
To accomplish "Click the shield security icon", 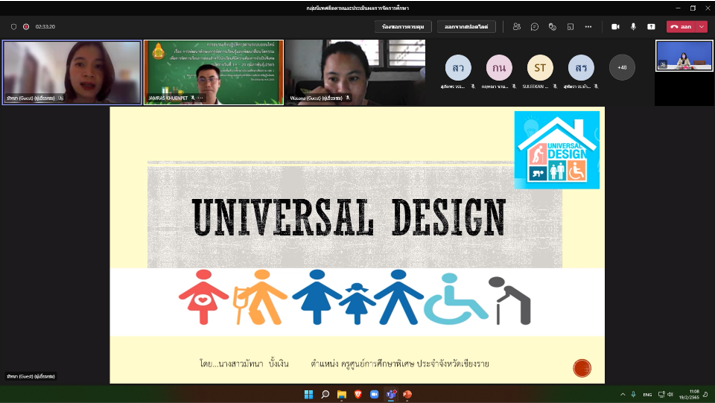I will point(14,27).
